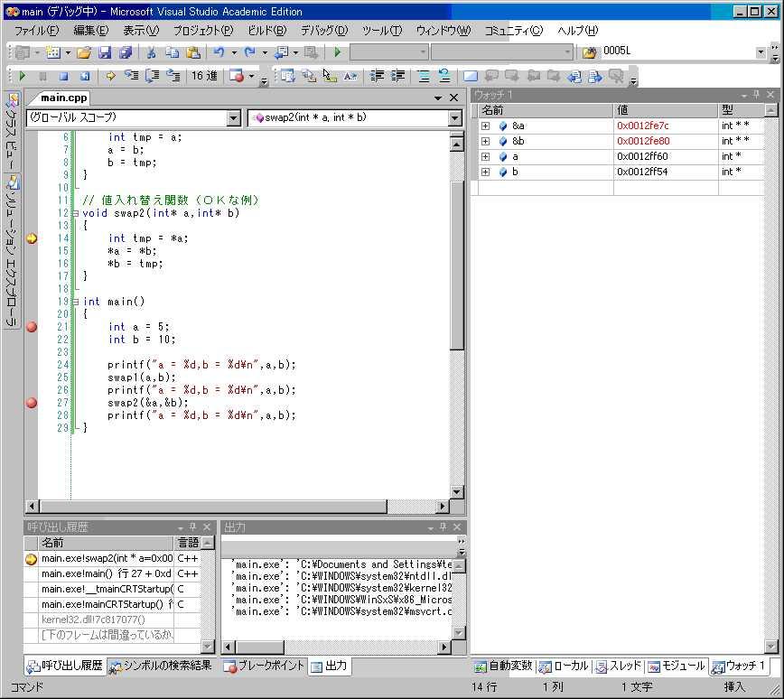Click the editor horizontal scrollbar thumb
Screen dimensions: 784x699
(213, 507)
